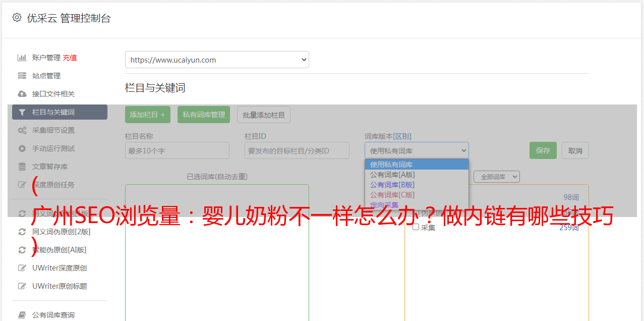The image size is (644, 321).
Task: Click the 栏目ID input field
Action: [x=297, y=150]
